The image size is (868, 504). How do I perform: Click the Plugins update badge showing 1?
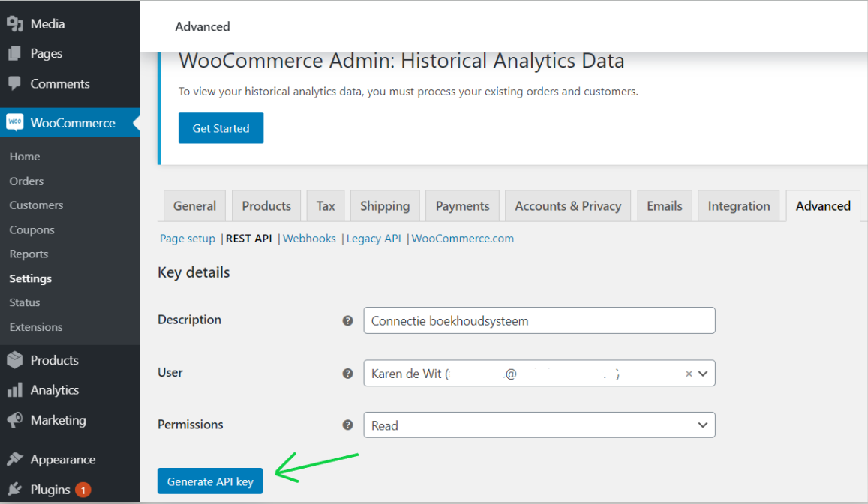[83, 490]
